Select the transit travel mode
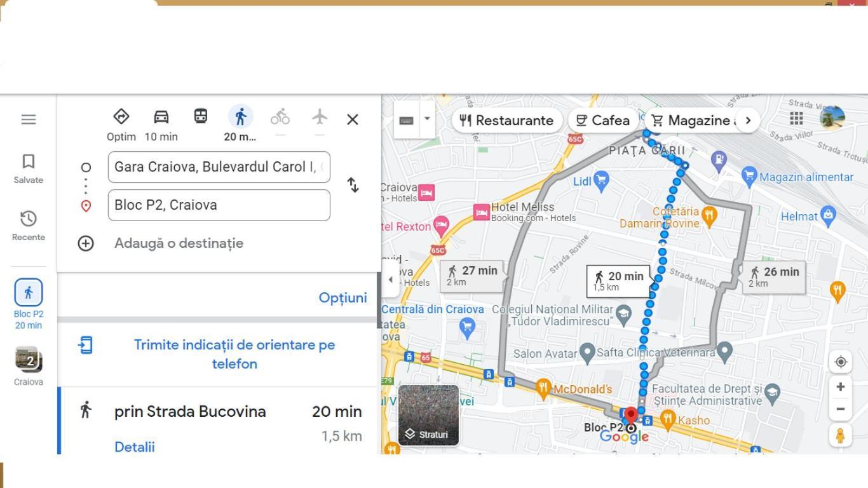This screenshot has width=868, height=488. coord(201,117)
